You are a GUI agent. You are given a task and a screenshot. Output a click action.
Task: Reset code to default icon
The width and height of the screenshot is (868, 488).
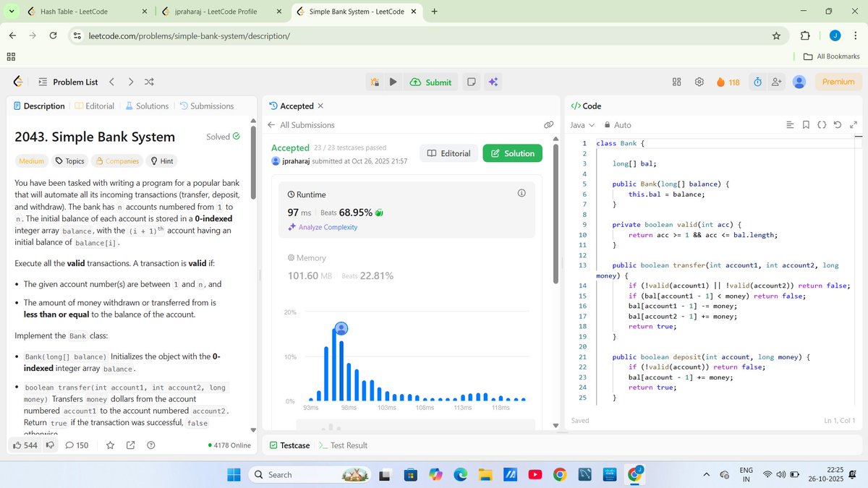838,125
